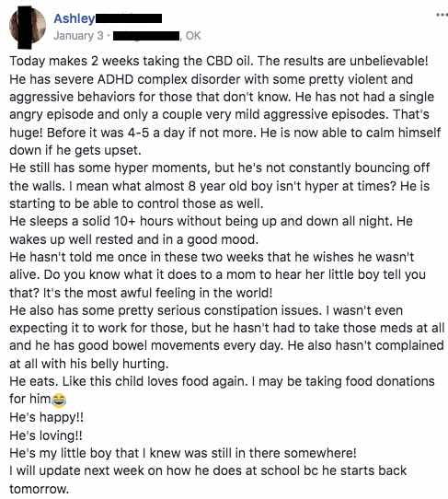The width and height of the screenshot is (448, 499).
Task: Open Ashley's profile via name link
Action: coord(75,18)
